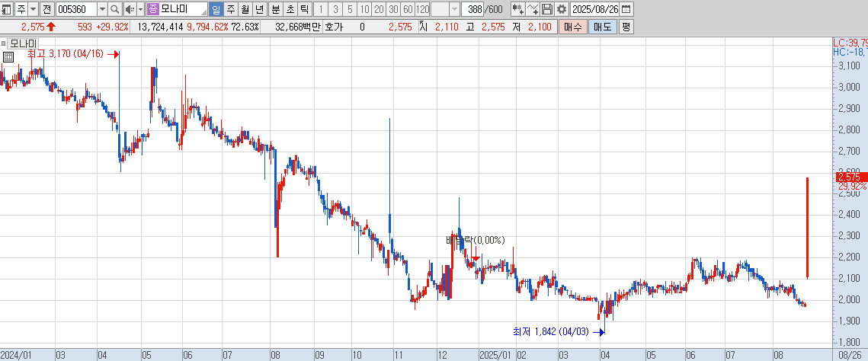868x361 pixels.
Task: Open chart settings gear icon
Action: coord(562,9)
